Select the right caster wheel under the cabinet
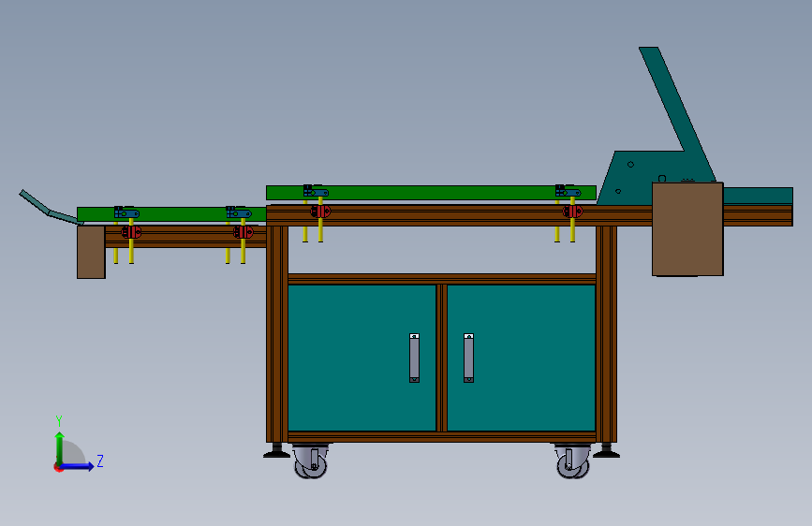Viewport: 812px width, 526px height. pyautogui.click(x=573, y=461)
